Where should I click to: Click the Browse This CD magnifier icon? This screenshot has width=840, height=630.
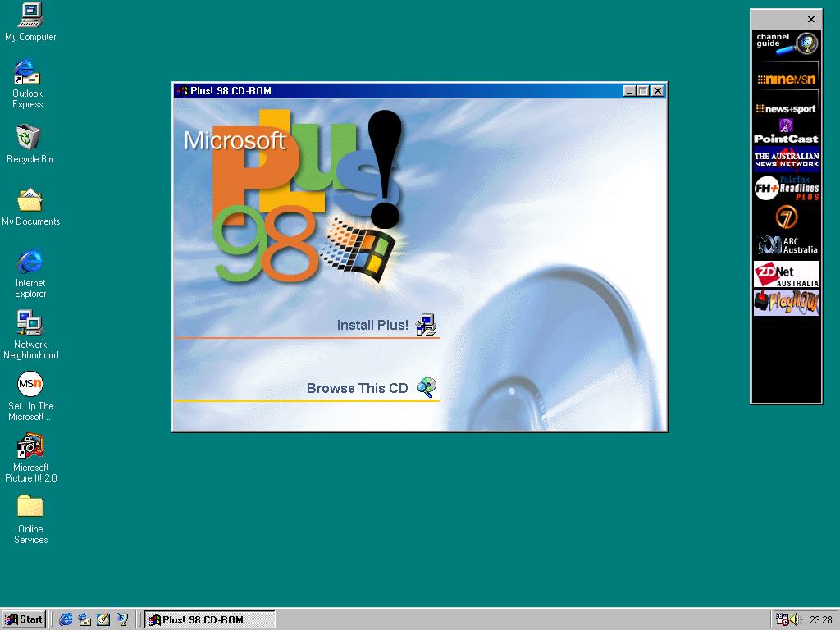427,387
